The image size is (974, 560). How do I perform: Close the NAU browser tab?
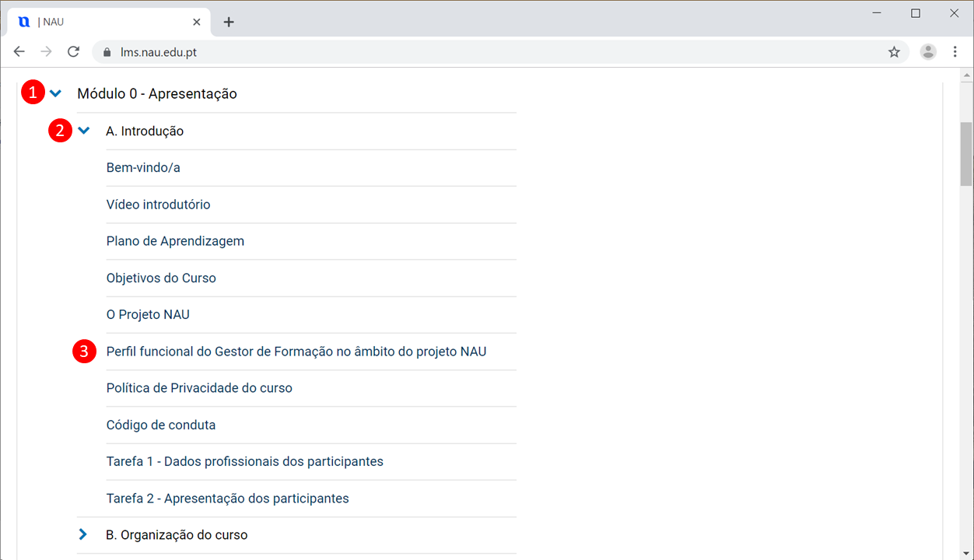pos(197,22)
